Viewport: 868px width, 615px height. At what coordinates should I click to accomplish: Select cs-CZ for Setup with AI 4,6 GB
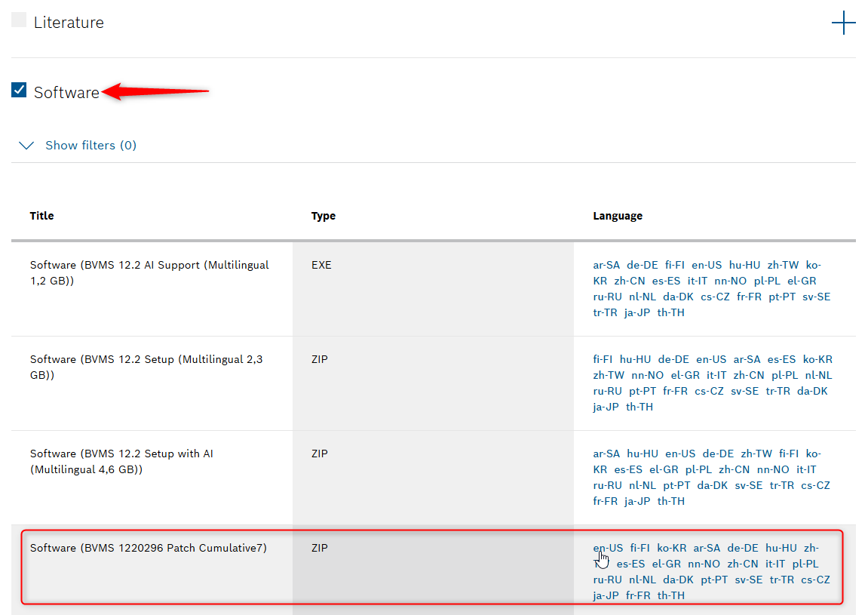815,485
